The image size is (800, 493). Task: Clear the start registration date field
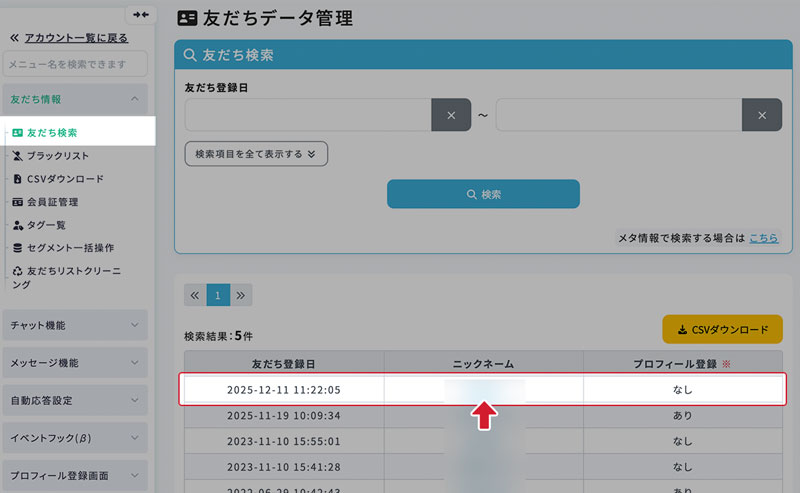pos(451,115)
